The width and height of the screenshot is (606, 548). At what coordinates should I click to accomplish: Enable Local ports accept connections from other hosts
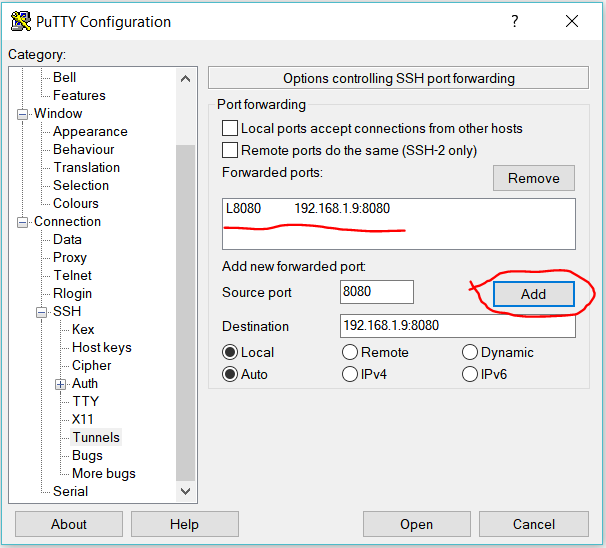click(230, 128)
